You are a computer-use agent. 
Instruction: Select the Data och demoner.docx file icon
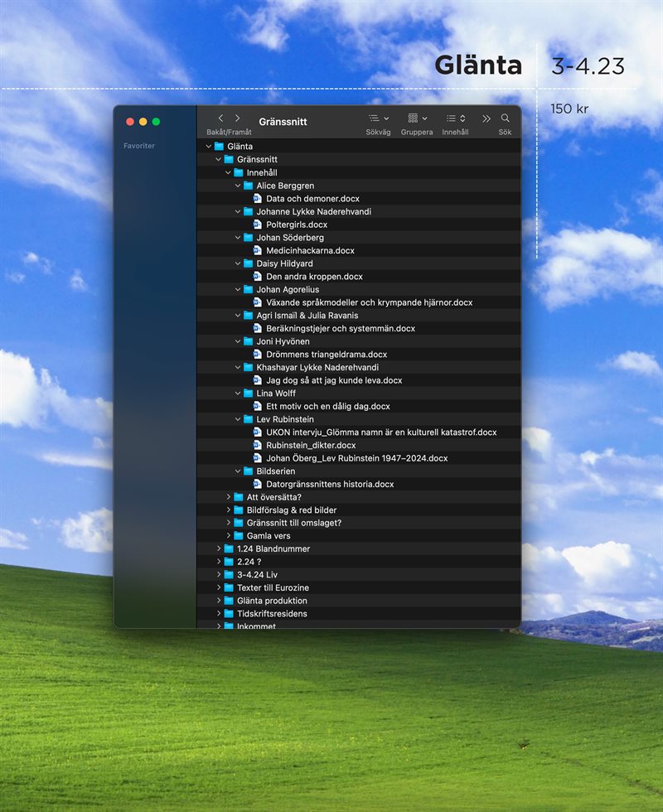tap(258, 199)
